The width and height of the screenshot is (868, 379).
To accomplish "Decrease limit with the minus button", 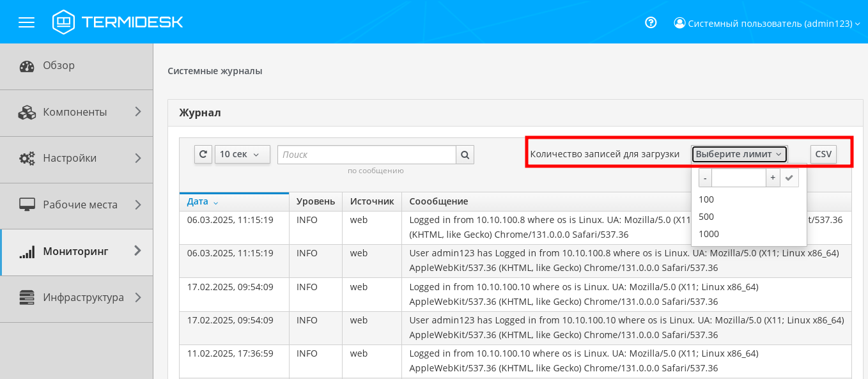I will pos(705,178).
